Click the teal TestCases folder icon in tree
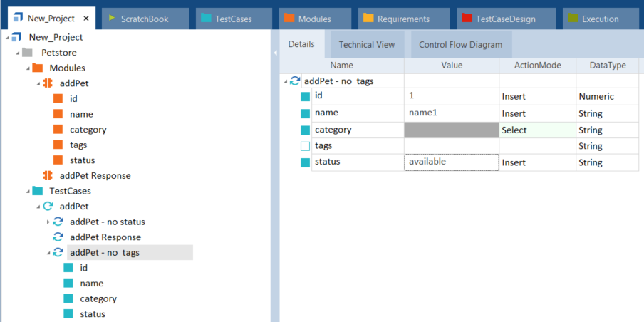This screenshot has height=322, width=644. 38,191
